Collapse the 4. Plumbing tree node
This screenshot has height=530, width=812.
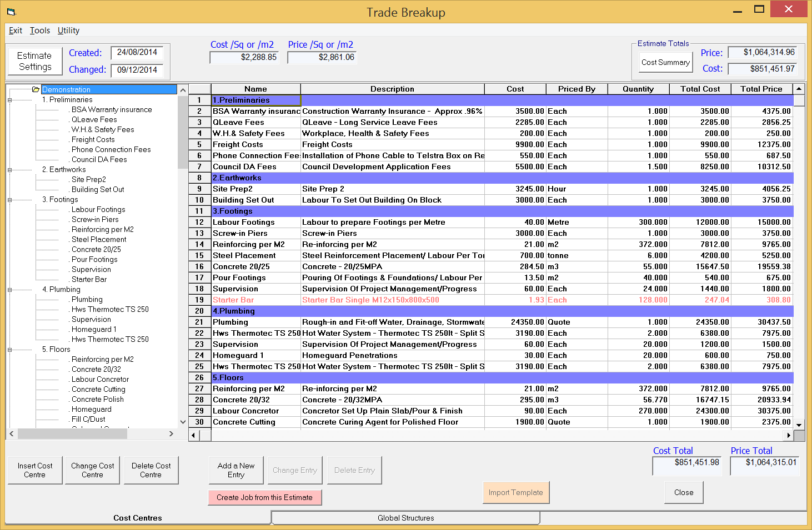[x=9, y=290]
